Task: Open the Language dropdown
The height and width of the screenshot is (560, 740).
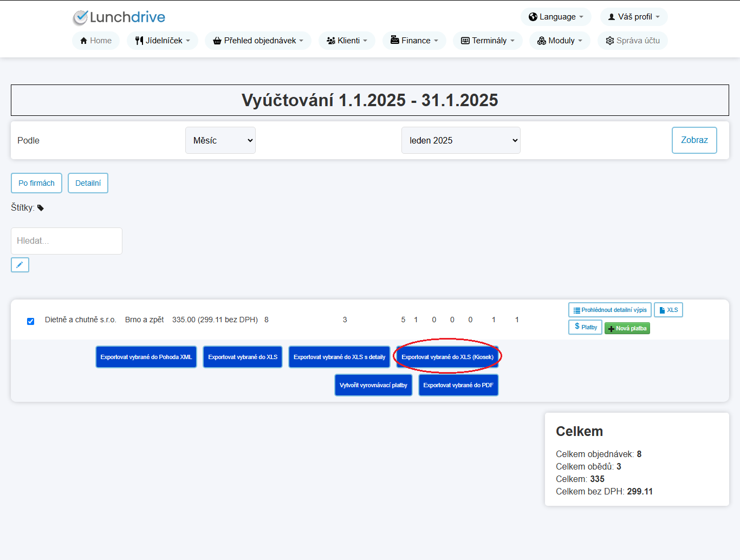Action: (x=556, y=17)
